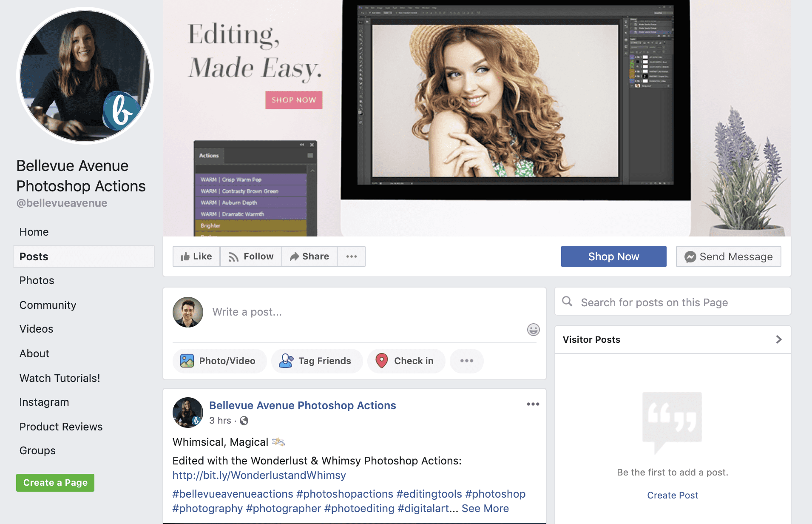
Task: Click the Tag Friends person icon
Action: [286, 361]
